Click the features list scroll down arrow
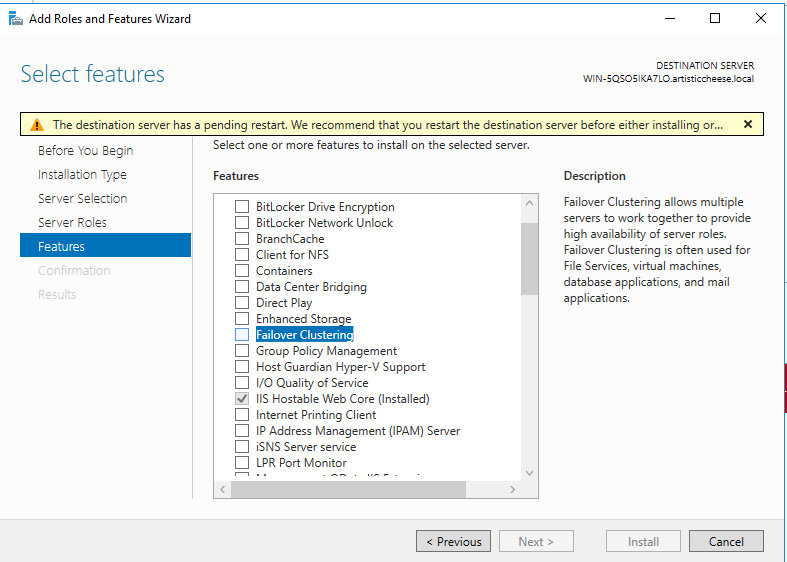 pyautogui.click(x=529, y=473)
